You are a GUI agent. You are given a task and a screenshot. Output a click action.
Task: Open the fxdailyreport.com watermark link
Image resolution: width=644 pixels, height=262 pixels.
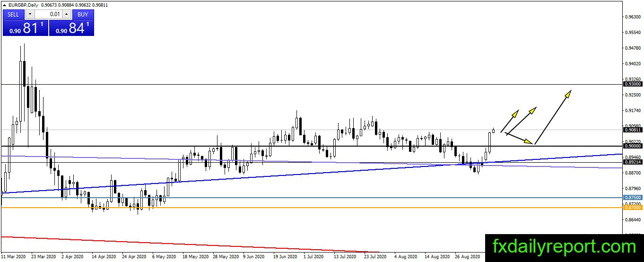pos(564,247)
